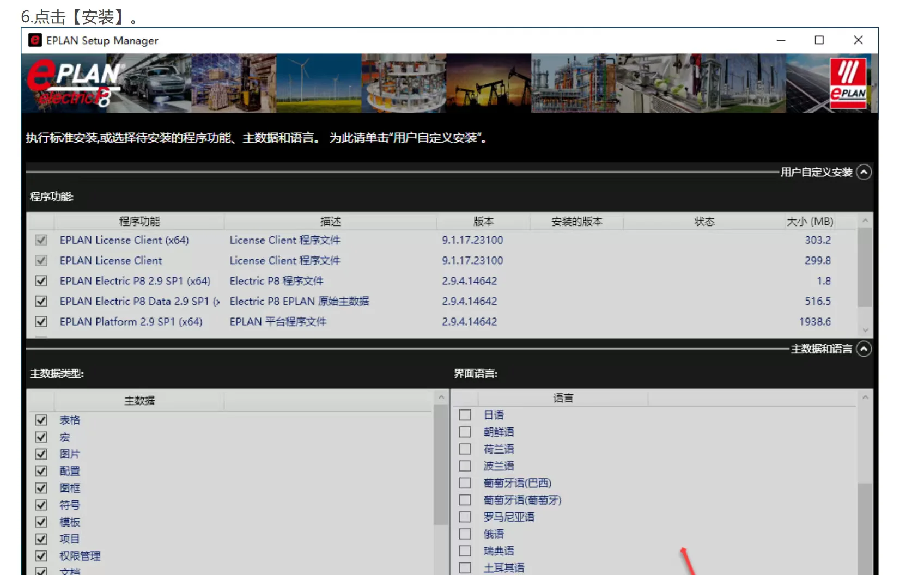Click the language list scrollbar thumb
The height and width of the screenshot is (575, 924).
[865, 528]
